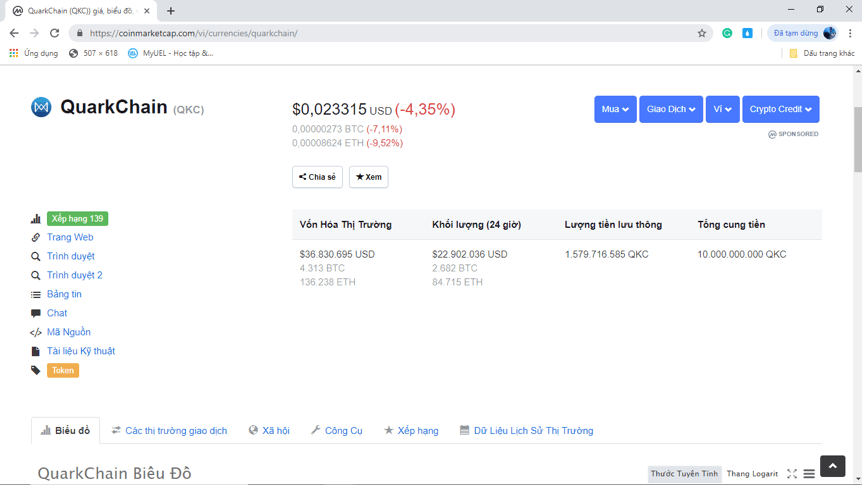Open the 507 × 618 bookmark
This screenshot has width=862, height=485.
tap(93, 53)
